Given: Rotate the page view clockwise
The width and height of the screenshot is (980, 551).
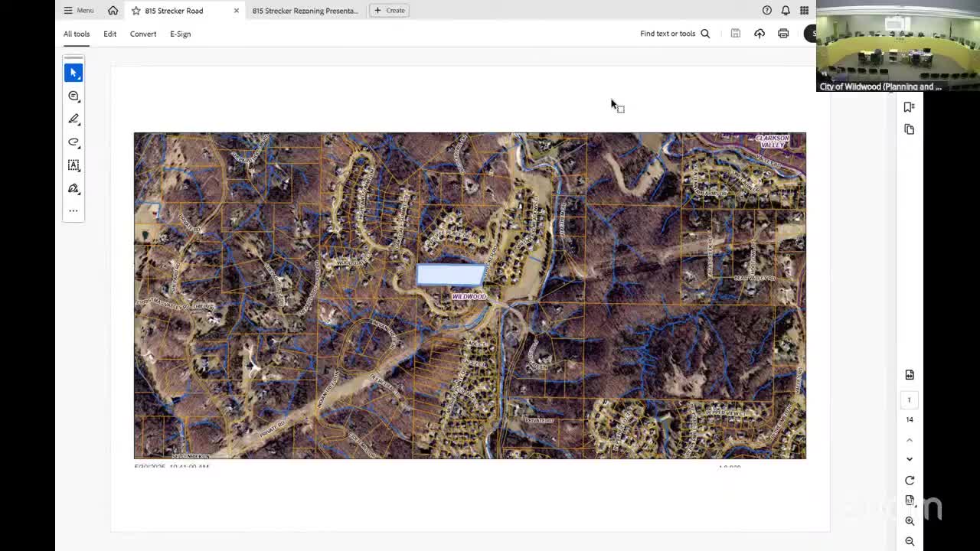Looking at the screenshot, I should [x=910, y=481].
